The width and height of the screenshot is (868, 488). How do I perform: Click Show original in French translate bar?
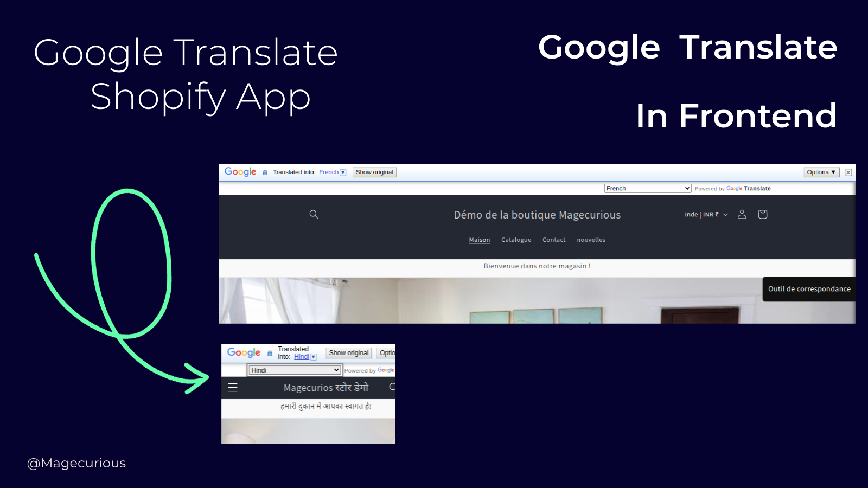pyautogui.click(x=374, y=172)
